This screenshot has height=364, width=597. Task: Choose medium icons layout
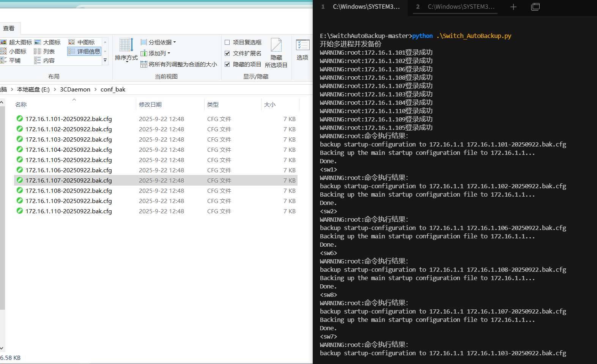coord(82,42)
